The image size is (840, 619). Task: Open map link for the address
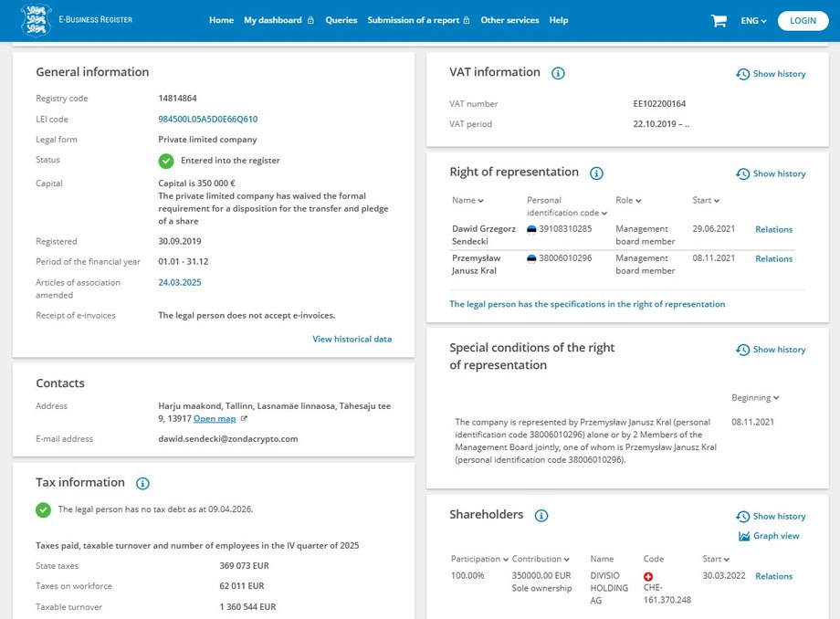click(x=215, y=419)
